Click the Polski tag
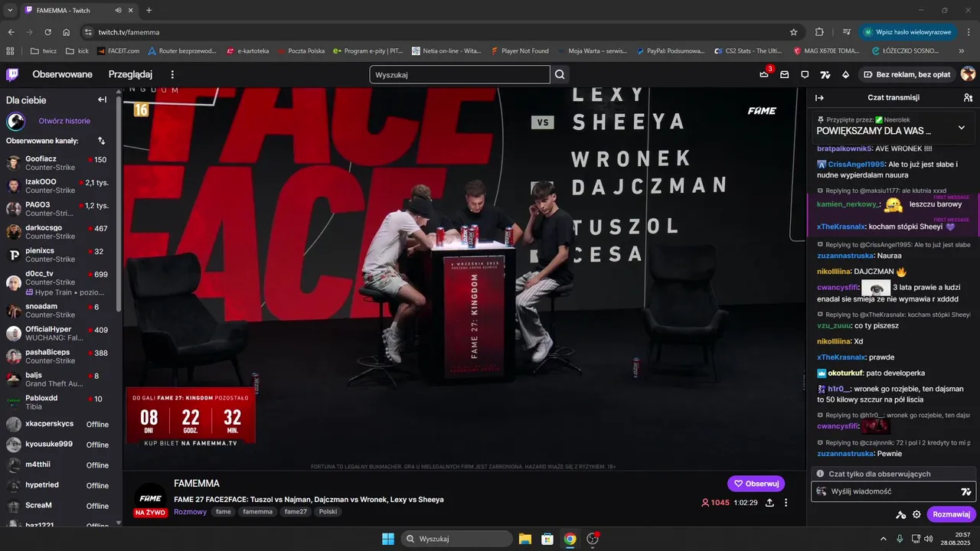The height and width of the screenshot is (551, 980). pyautogui.click(x=328, y=512)
